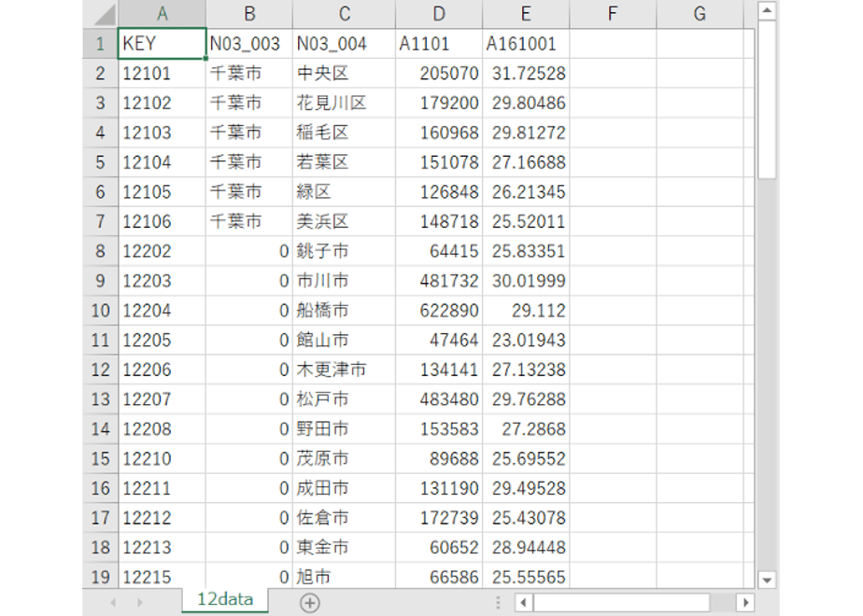Image resolution: width=863 pixels, height=616 pixels.
Task: Select cell containing 483480
Action: pos(439,399)
